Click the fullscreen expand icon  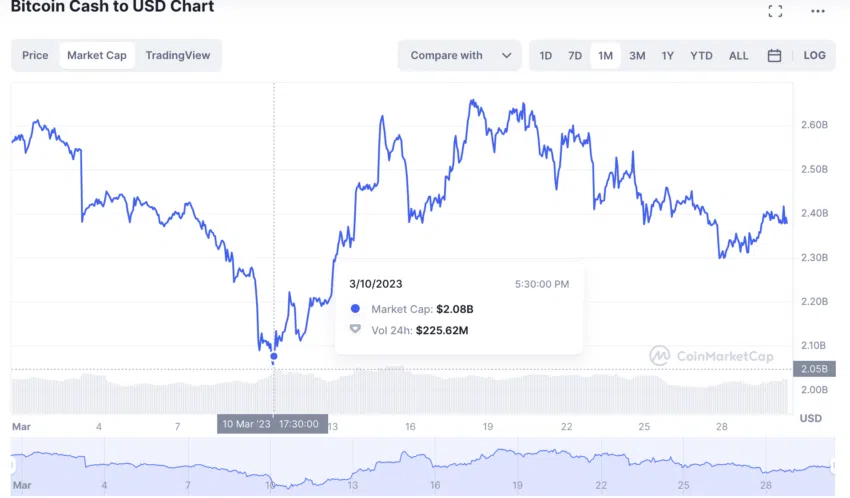[x=775, y=11]
